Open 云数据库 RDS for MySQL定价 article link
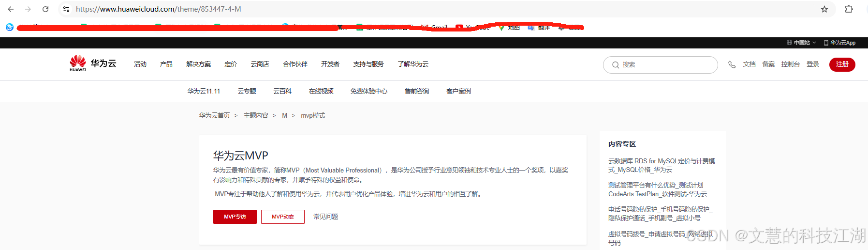This screenshot has width=868, height=250. tap(662, 165)
